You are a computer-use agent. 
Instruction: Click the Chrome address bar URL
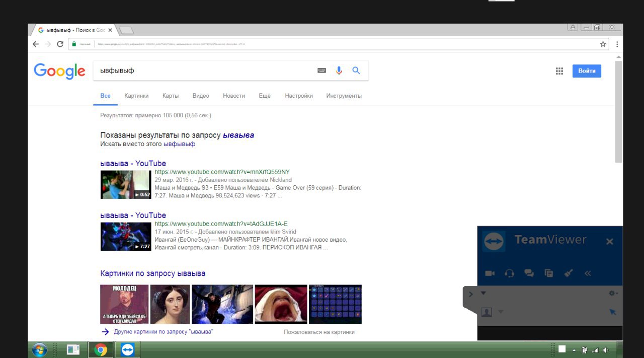click(171, 44)
